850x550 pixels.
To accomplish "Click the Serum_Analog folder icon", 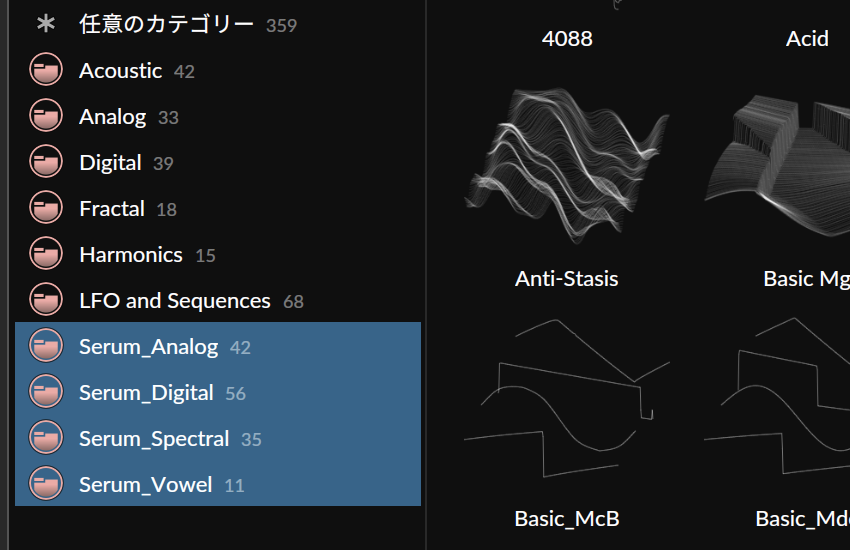I will tap(46, 345).
